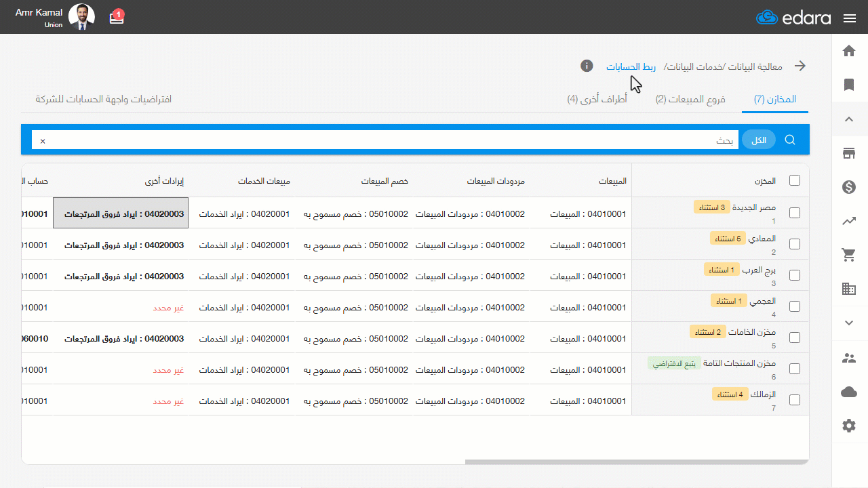The height and width of the screenshot is (488, 868).
Task: Open the shopping cart sidebar icon
Action: click(848, 255)
